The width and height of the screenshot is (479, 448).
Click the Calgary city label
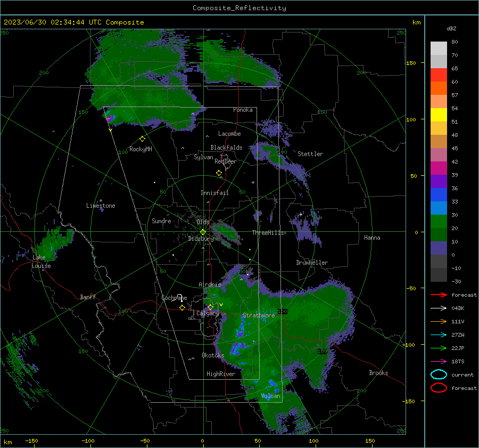point(208,313)
